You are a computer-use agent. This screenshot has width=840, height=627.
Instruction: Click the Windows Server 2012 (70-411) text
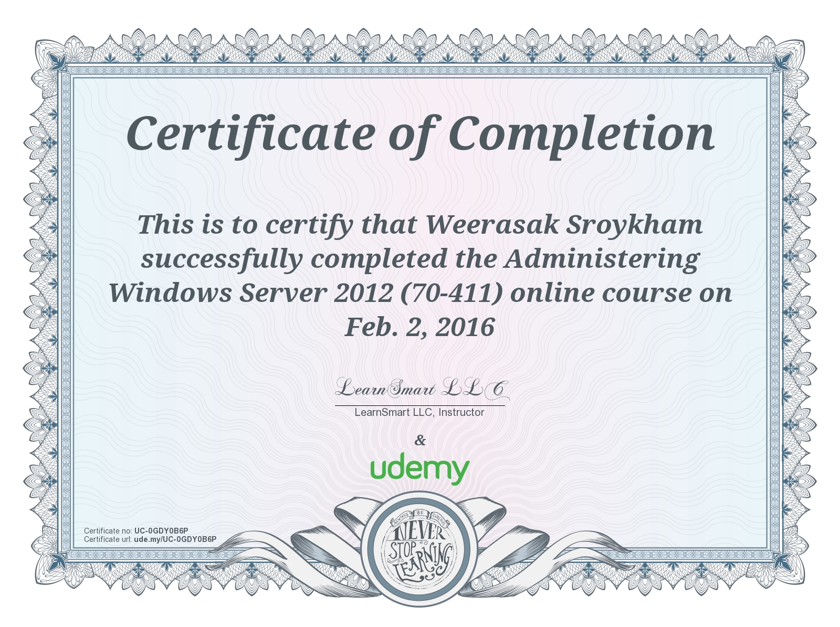click(x=306, y=293)
